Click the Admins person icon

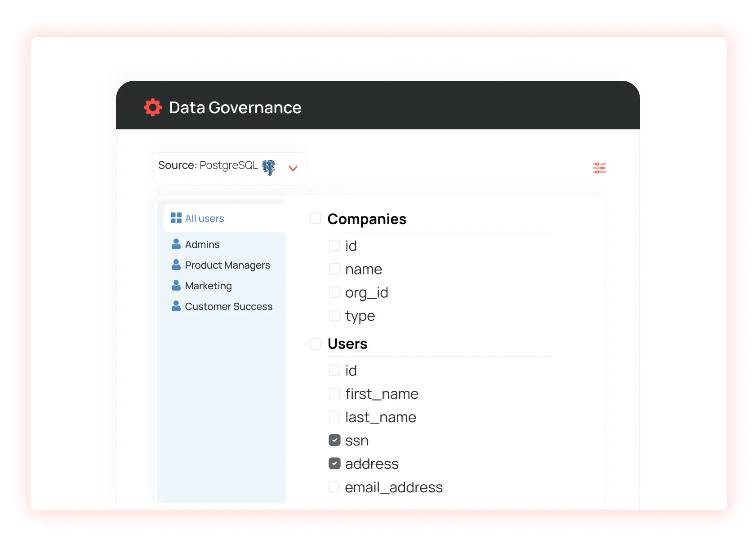click(x=176, y=244)
